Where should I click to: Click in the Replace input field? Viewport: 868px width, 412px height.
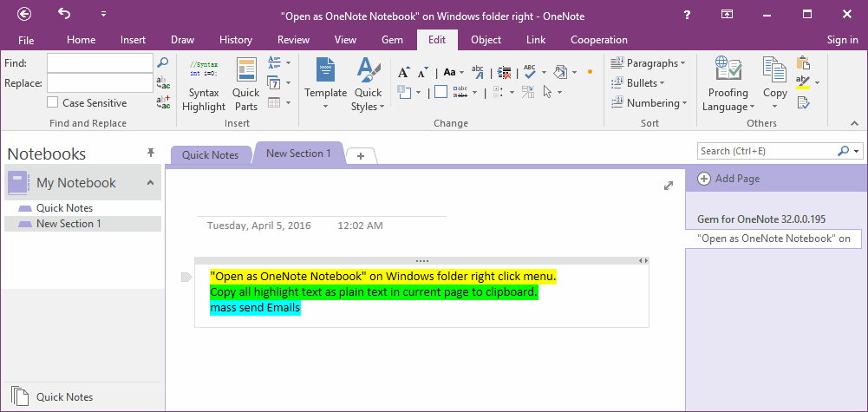coord(101,83)
